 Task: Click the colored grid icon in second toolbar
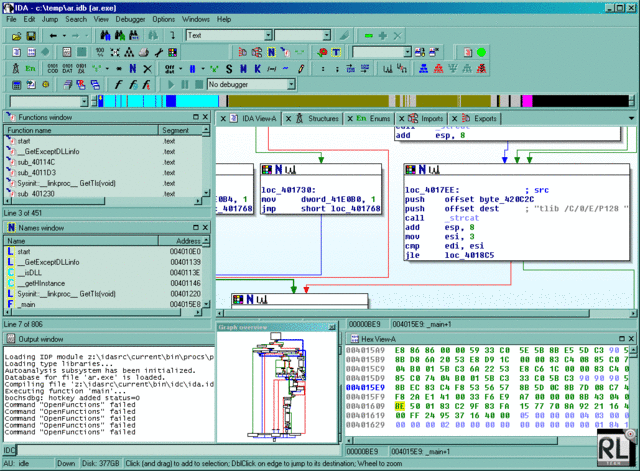(x=173, y=52)
